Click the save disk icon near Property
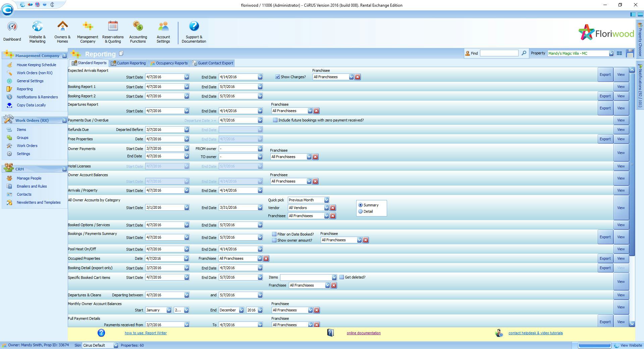 (630, 53)
